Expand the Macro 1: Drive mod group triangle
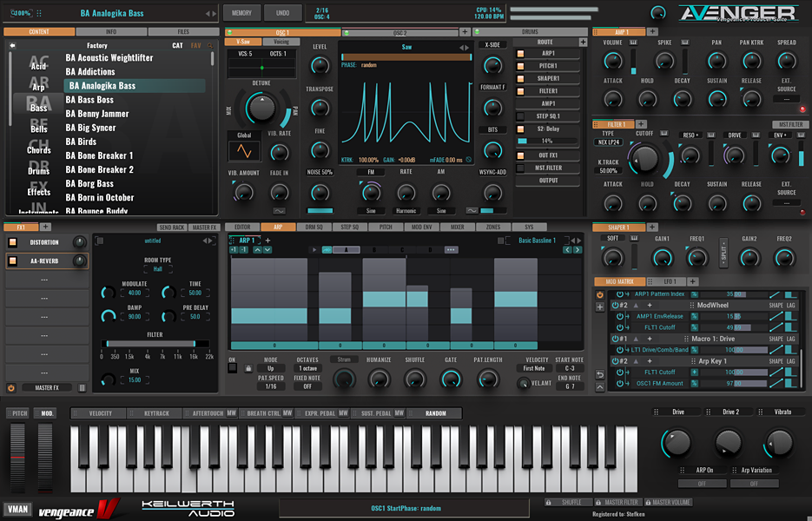Screen dimensions: 812x521 636,339
